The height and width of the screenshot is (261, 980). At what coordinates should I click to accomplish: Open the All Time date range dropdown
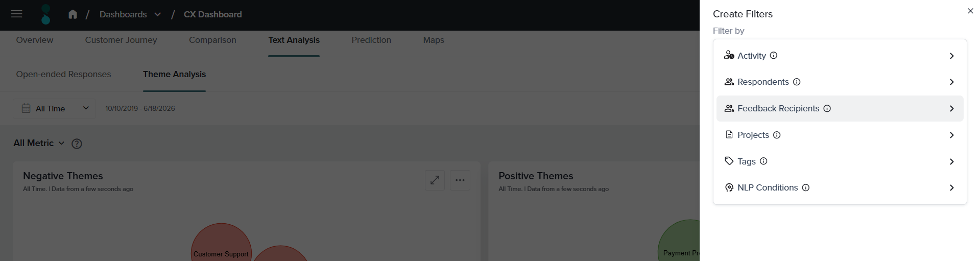tap(54, 108)
